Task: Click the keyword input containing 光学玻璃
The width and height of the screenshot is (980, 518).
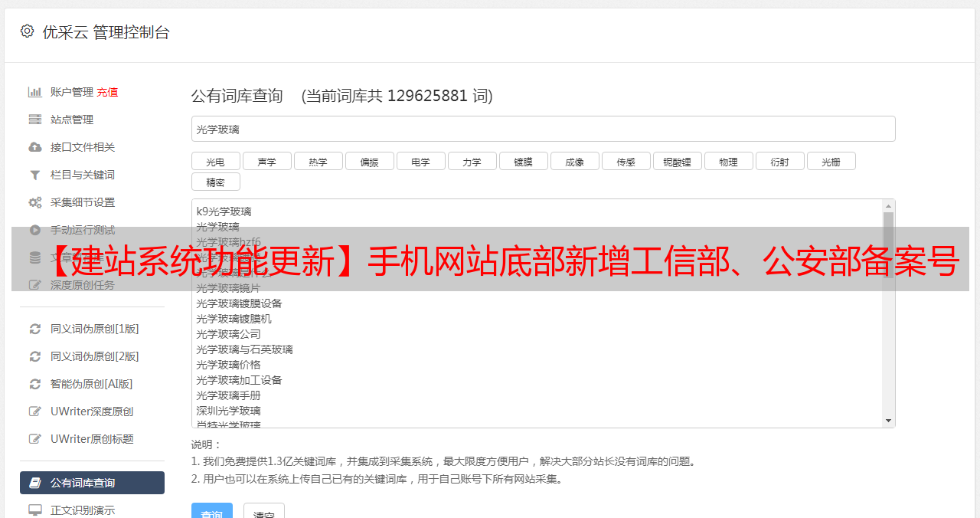Action: pyautogui.click(x=543, y=129)
